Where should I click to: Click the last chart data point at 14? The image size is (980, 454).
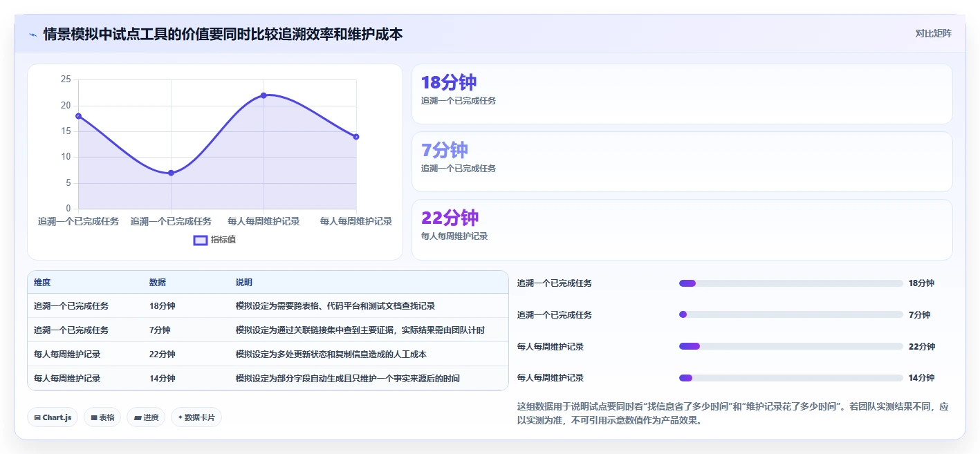[356, 137]
